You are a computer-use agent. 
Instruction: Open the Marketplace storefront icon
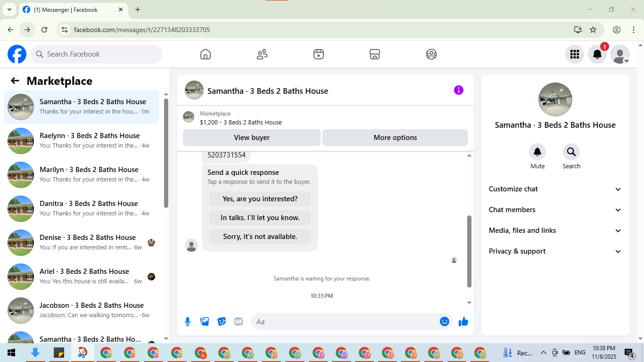click(375, 54)
